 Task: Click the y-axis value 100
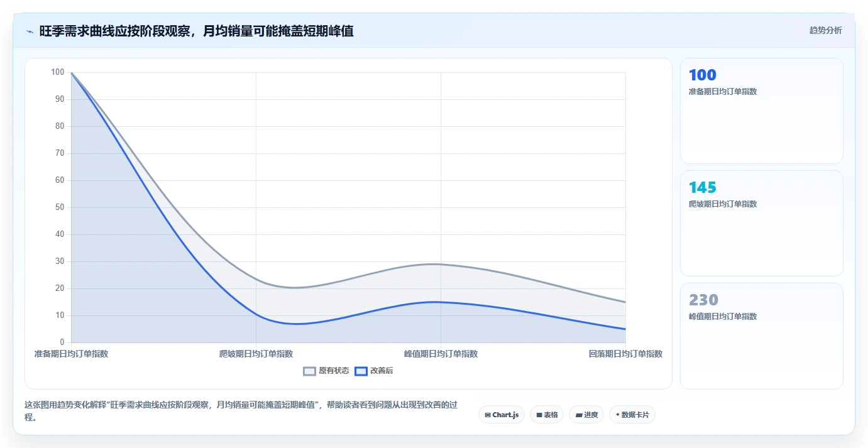coord(58,72)
